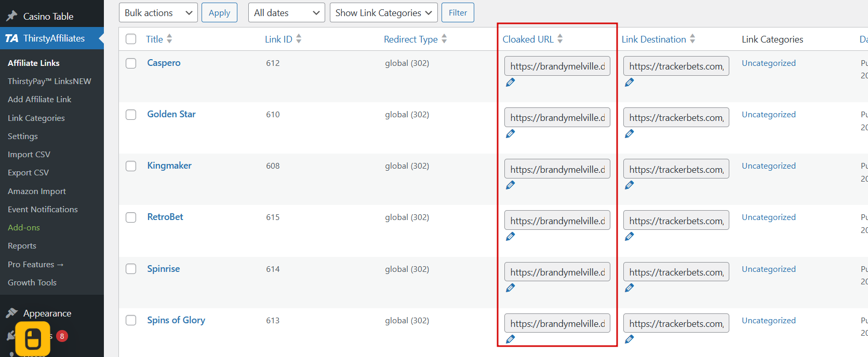Open the yellow floating widget icon
The width and height of the screenshot is (868, 357).
[x=33, y=339]
